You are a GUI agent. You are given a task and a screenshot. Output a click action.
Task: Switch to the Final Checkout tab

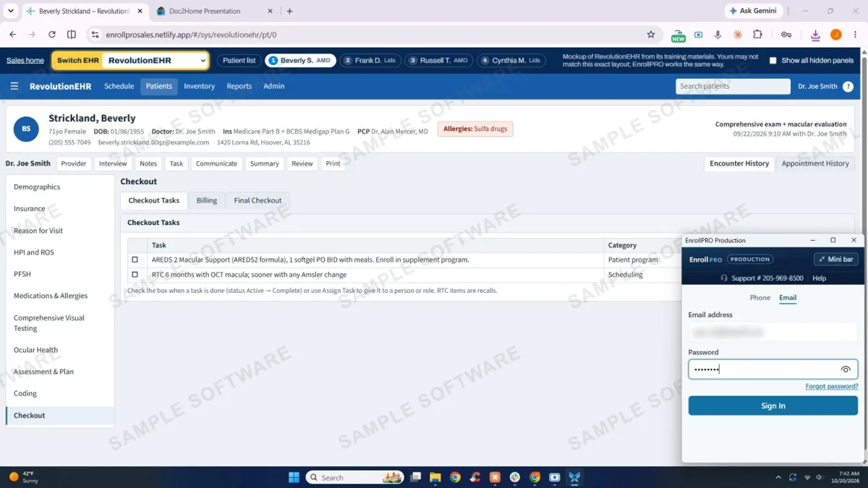(258, 200)
